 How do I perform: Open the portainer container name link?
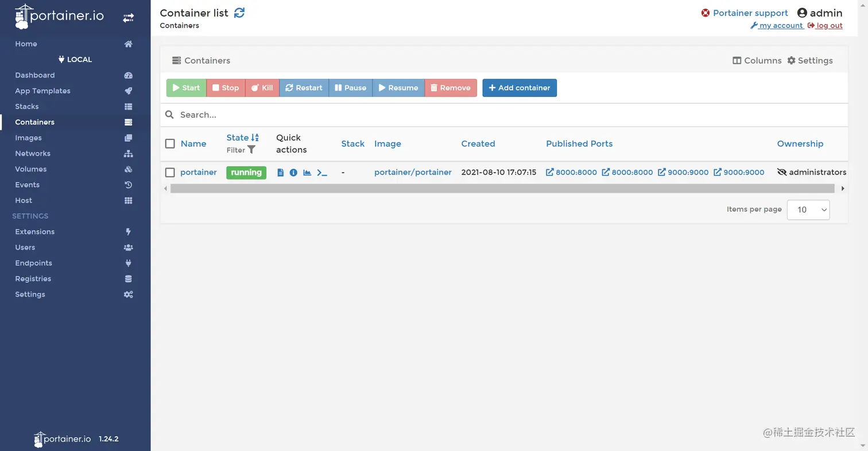point(199,172)
